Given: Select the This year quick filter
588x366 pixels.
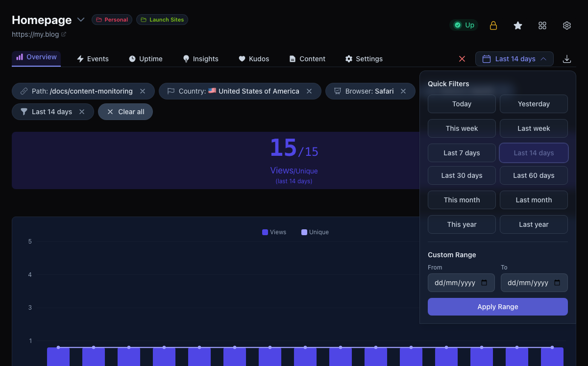Looking at the screenshot, I should (x=462, y=224).
